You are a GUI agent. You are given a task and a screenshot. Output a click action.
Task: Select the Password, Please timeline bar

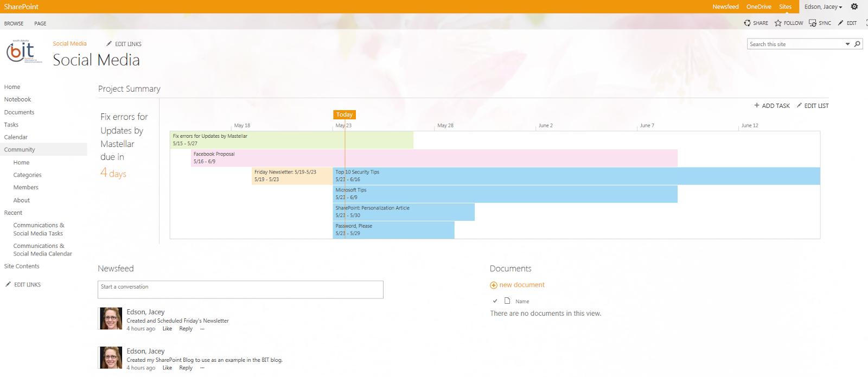[393, 229]
